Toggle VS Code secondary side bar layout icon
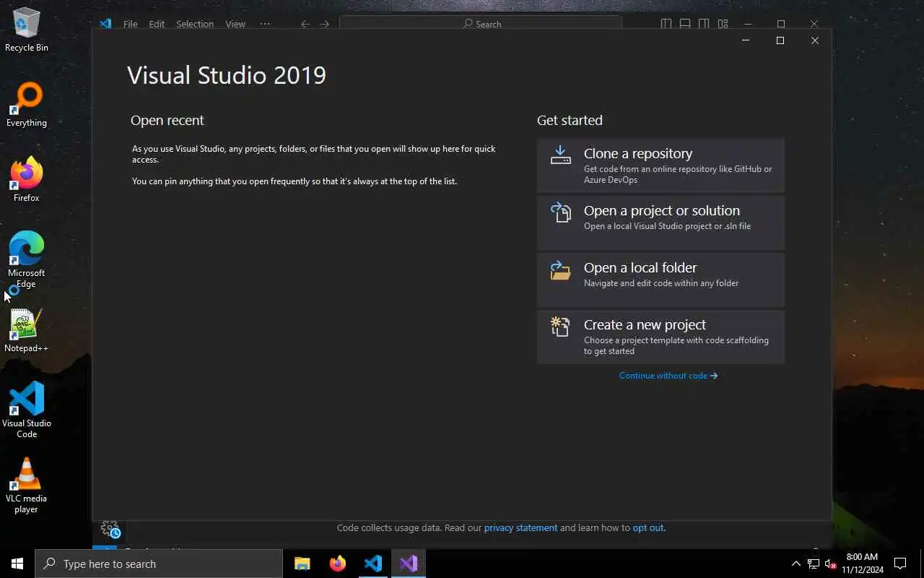The image size is (924, 578). (704, 24)
